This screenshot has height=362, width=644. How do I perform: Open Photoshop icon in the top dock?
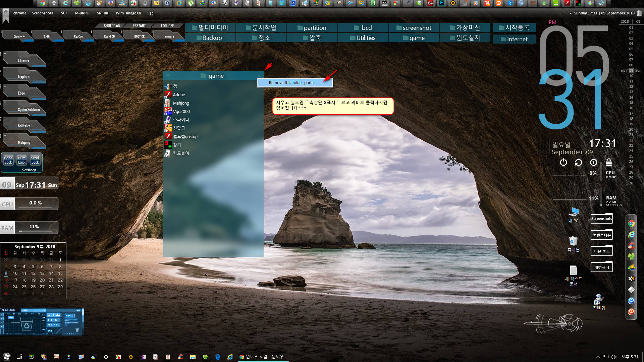click(442, 3)
